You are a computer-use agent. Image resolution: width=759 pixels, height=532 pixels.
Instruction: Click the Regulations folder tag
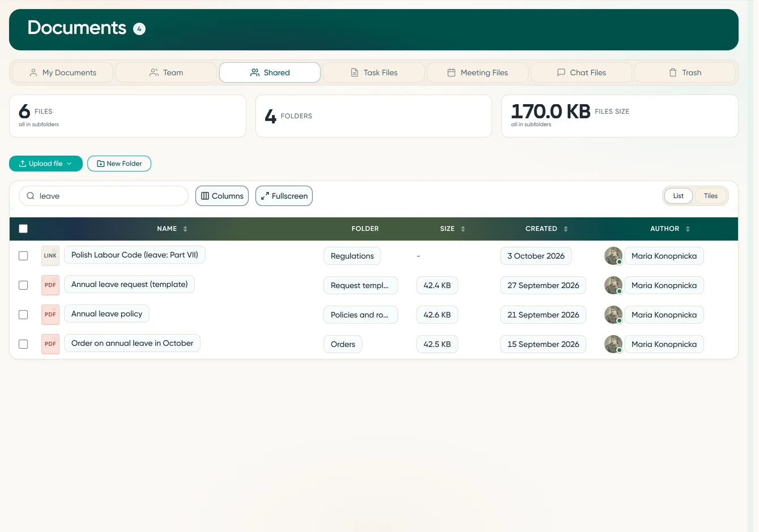coord(352,256)
